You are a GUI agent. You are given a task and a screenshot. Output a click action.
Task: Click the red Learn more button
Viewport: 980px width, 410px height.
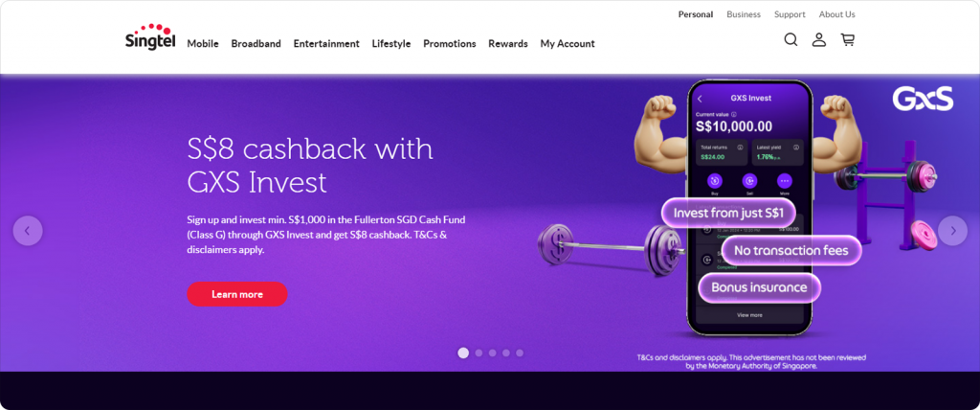click(x=237, y=294)
